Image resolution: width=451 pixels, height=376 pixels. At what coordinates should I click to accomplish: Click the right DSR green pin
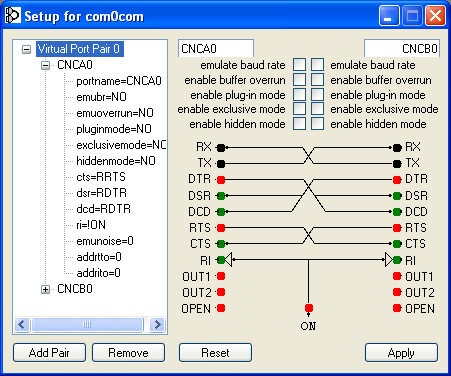(x=397, y=196)
